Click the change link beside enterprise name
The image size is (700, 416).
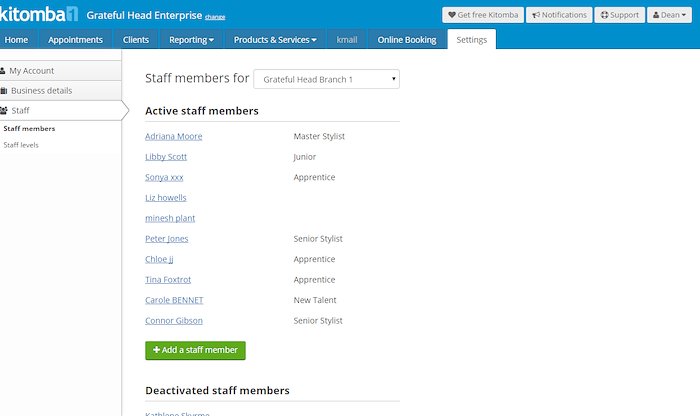coord(215,18)
